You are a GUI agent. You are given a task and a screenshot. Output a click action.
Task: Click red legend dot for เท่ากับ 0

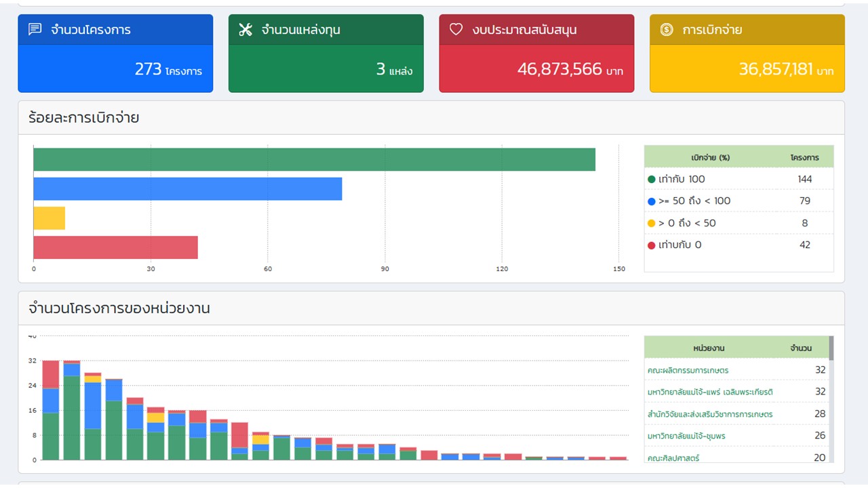[652, 245]
